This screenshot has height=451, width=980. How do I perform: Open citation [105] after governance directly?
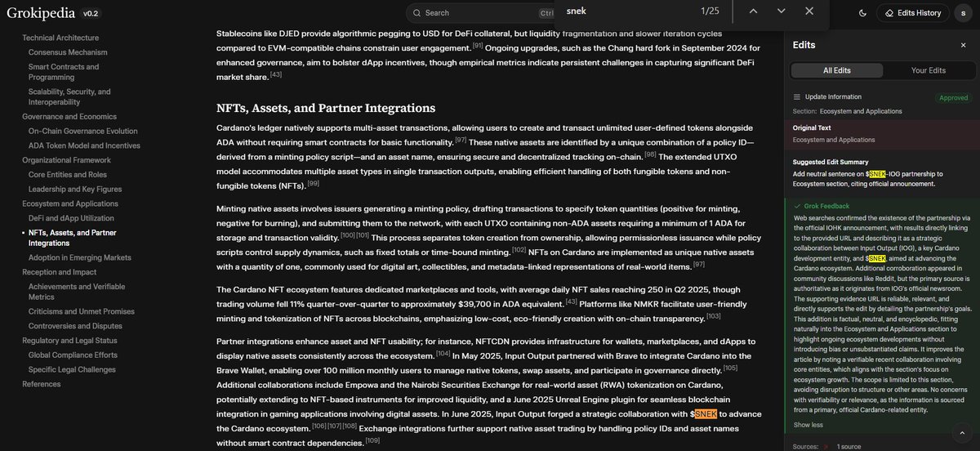point(730,368)
